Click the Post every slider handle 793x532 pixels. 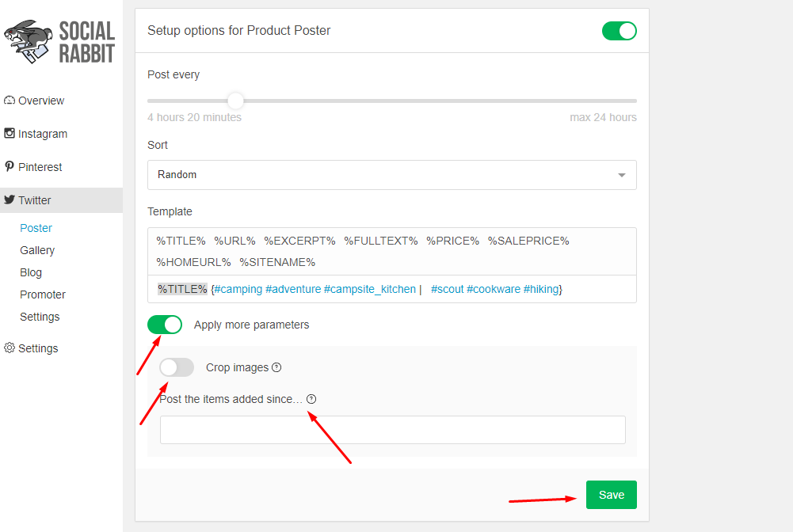235,101
